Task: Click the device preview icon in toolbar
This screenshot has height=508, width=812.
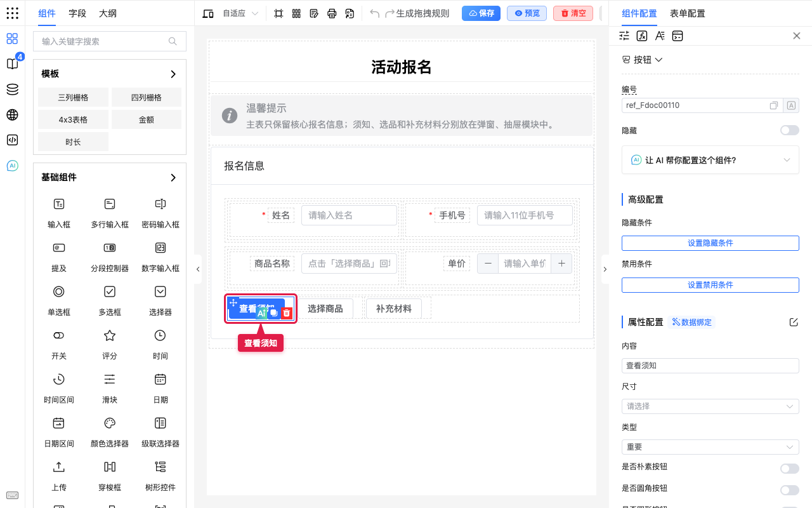Action: click(x=208, y=13)
